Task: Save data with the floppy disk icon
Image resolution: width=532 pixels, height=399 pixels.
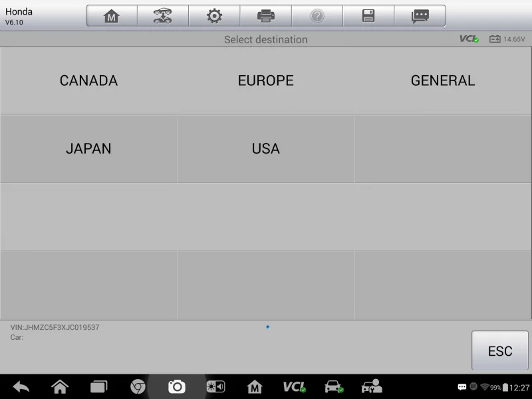Action: 368,16
